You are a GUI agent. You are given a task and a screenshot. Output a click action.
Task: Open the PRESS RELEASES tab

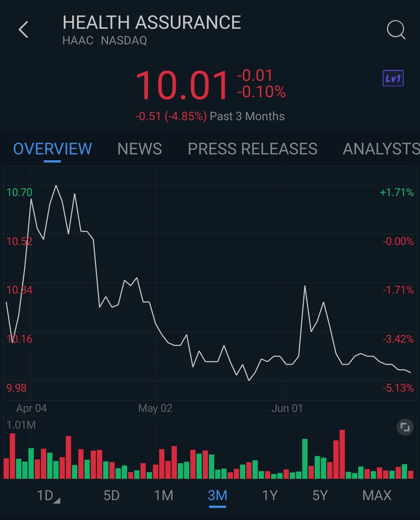[x=252, y=149]
